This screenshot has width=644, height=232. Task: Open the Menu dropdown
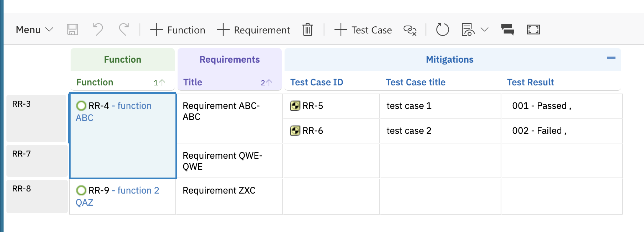point(34,30)
